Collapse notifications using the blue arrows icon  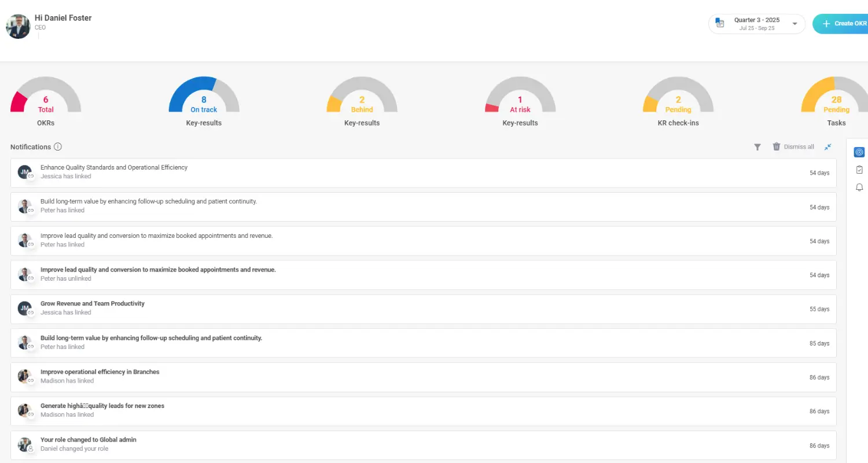tap(827, 146)
